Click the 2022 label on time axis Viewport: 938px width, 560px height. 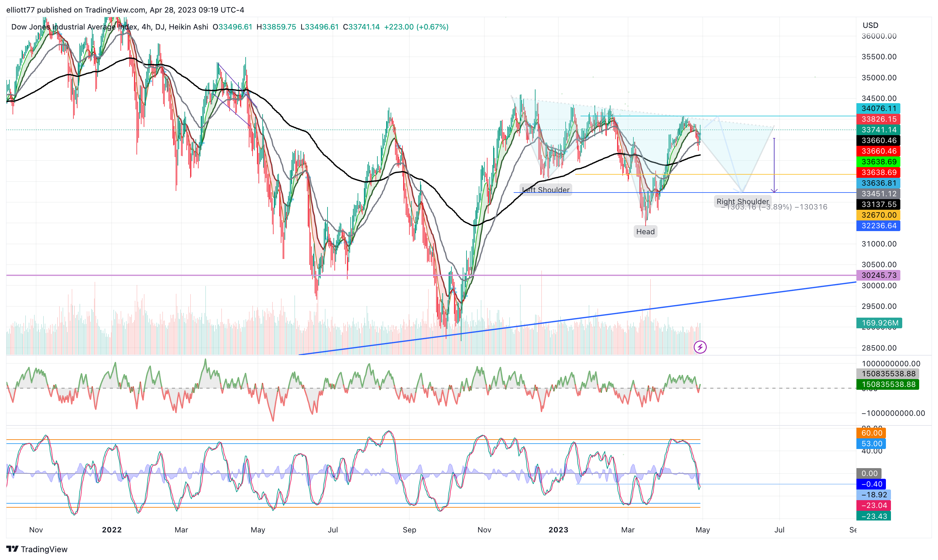(x=112, y=530)
